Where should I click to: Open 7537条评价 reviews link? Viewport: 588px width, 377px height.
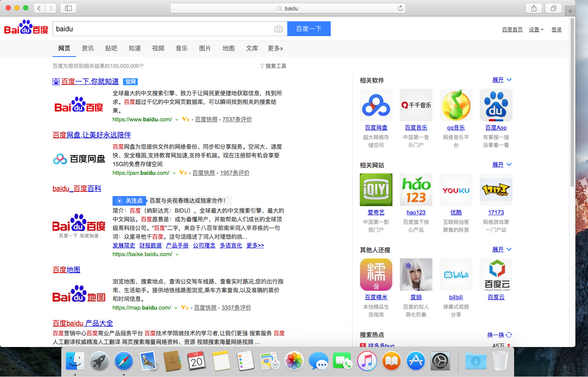237,120
